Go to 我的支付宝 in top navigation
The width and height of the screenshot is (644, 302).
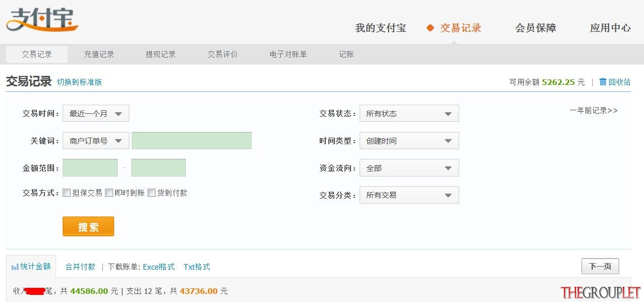(x=380, y=28)
